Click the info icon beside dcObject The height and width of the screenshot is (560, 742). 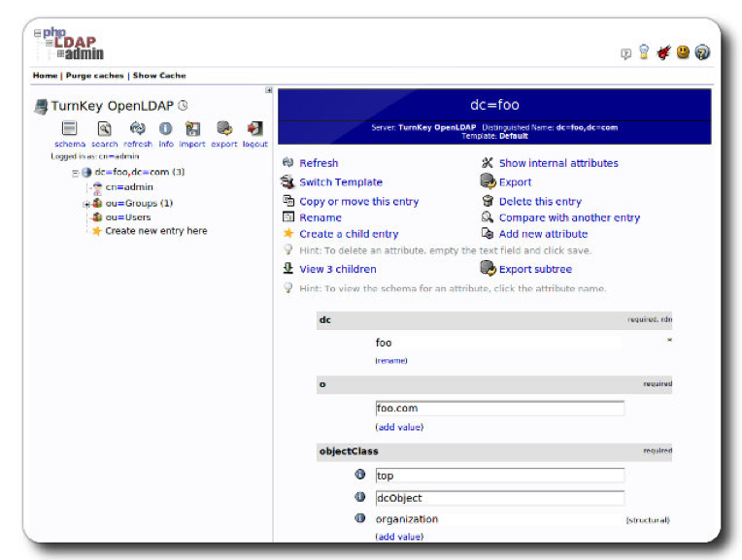tap(360, 497)
